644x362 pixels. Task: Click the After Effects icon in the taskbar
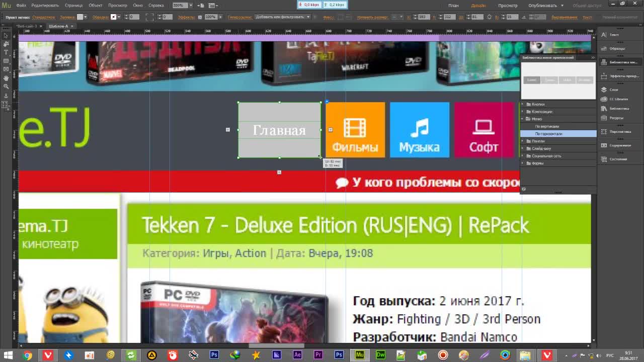(x=297, y=355)
